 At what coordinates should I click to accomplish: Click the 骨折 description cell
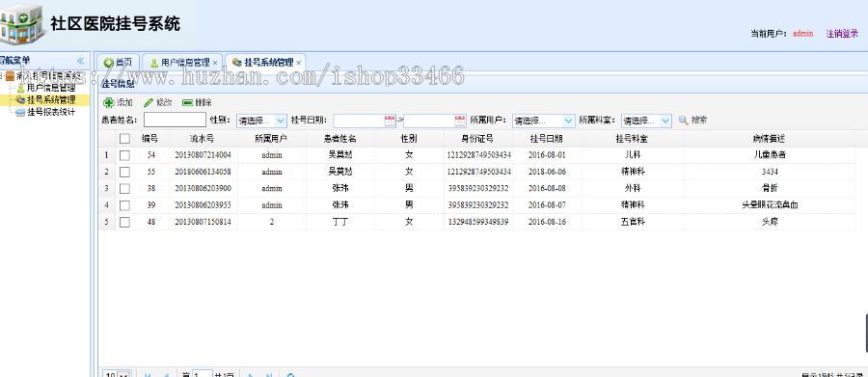pyautogui.click(x=770, y=188)
